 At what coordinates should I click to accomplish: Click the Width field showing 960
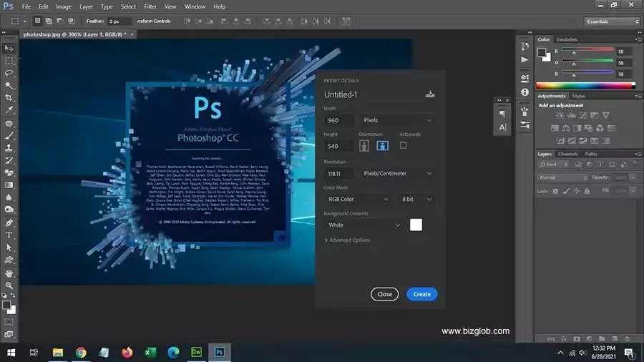(338, 120)
